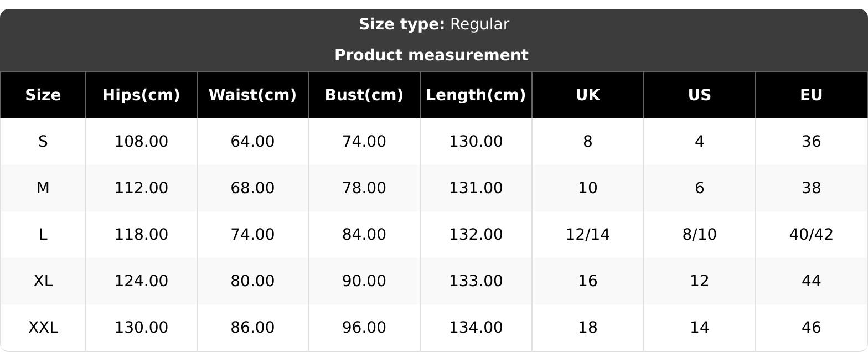Select the 40/42 EU size cell

(x=811, y=235)
